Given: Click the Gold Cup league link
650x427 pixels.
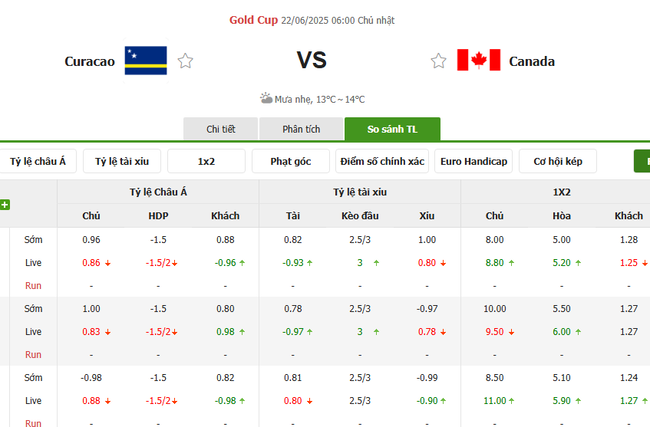Looking at the screenshot, I should coord(252,20).
